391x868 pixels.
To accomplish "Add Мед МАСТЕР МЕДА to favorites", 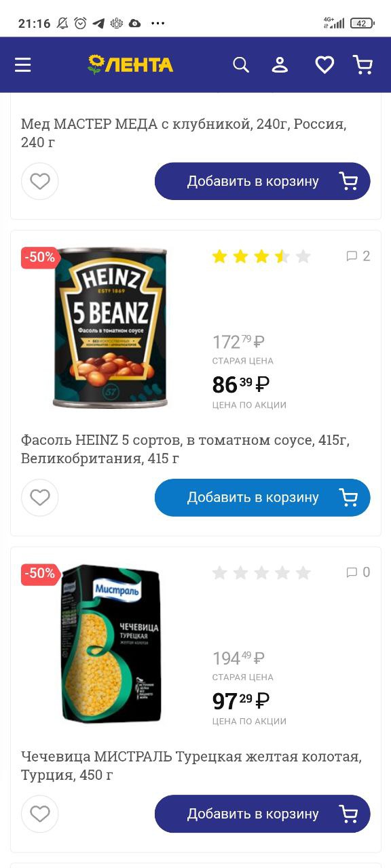I will [40, 181].
